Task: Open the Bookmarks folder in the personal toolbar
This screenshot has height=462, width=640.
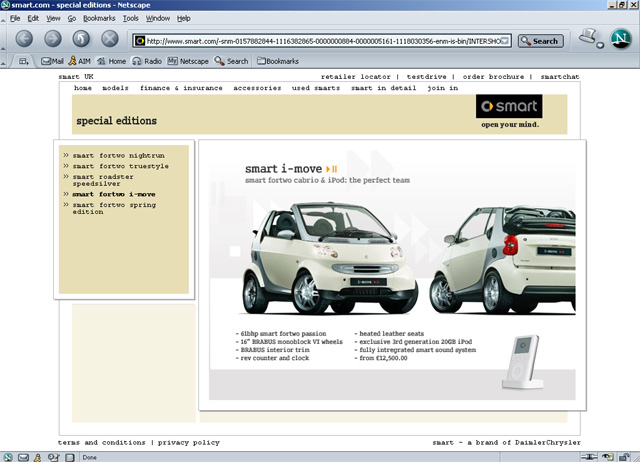Action: (x=278, y=61)
